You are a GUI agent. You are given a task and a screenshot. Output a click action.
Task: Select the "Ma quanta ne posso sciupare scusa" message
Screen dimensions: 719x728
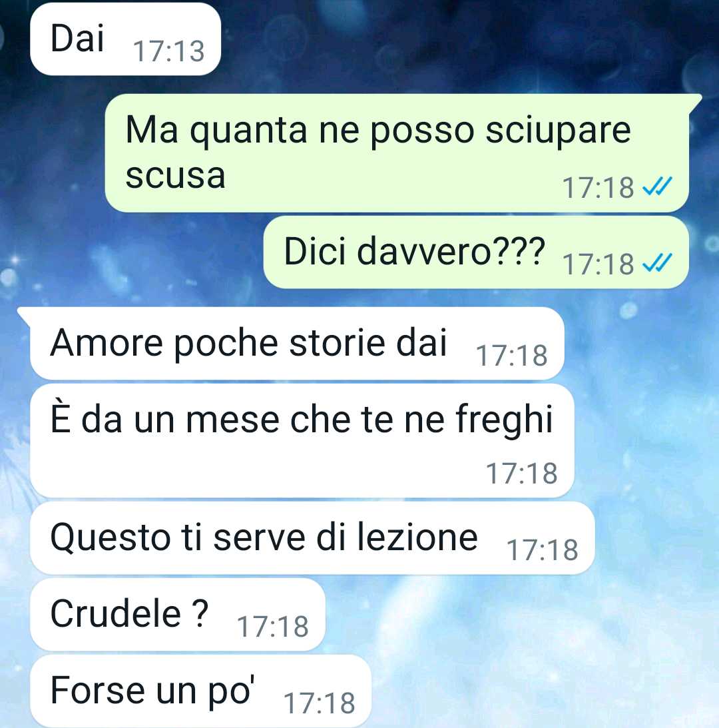pos(397,153)
